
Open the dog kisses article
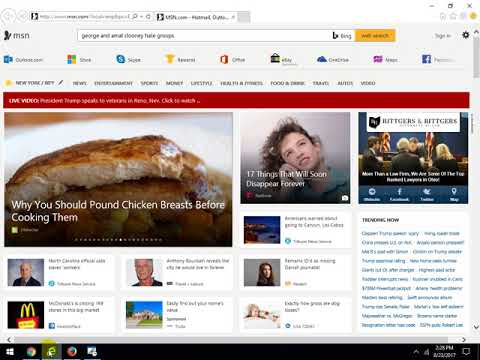click(x=295, y=315)
